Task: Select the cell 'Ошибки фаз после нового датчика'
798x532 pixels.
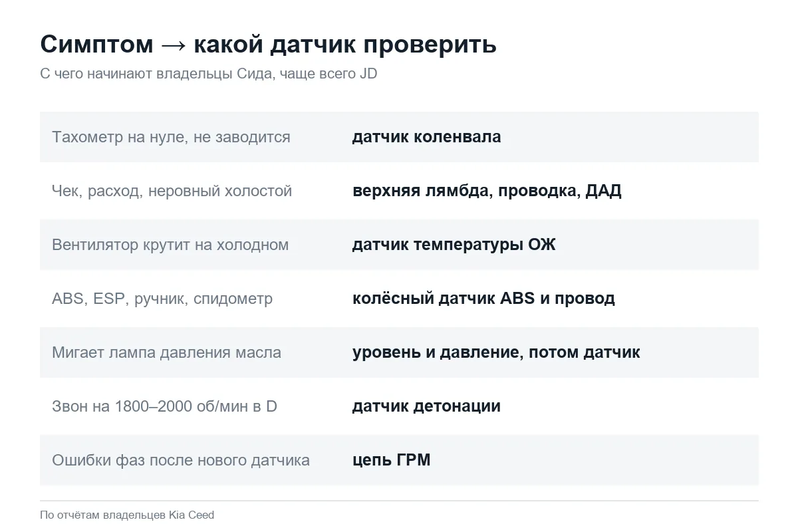Action: 181,460
